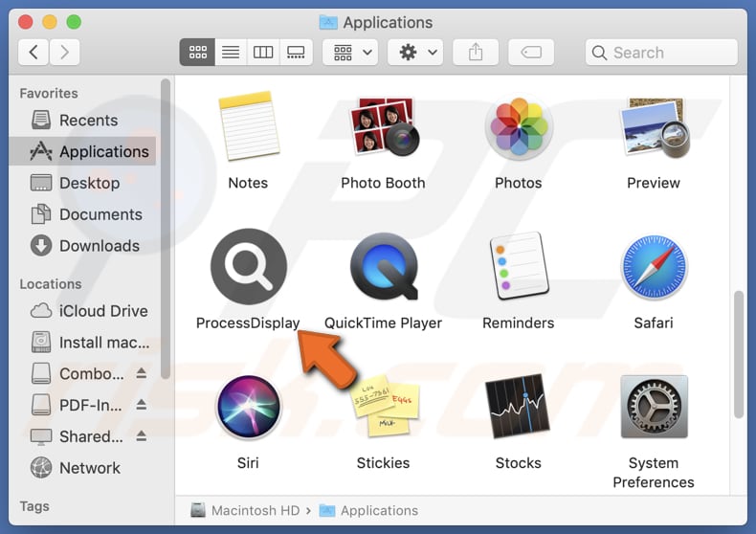
Task: Open iCloud Drive in the sidebar
Action: 82,311
